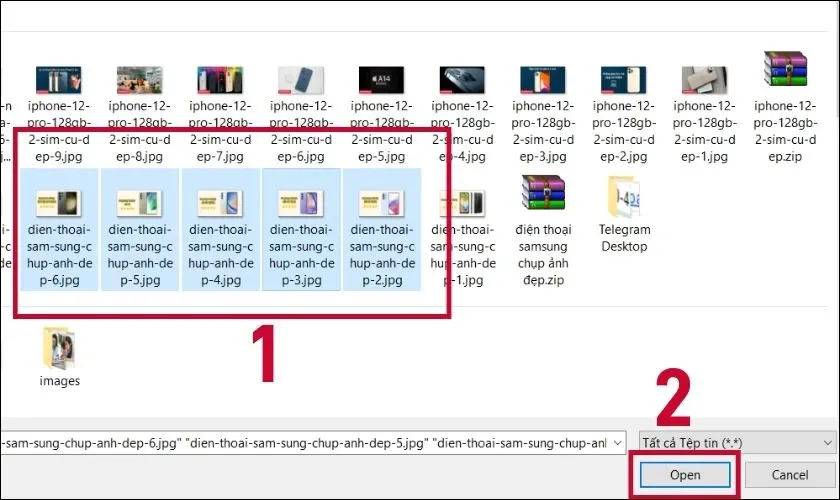Select iphone-12-pro-128gb-2-sim-cu-dep-5.jpg thumbnail

coord(381,80)
